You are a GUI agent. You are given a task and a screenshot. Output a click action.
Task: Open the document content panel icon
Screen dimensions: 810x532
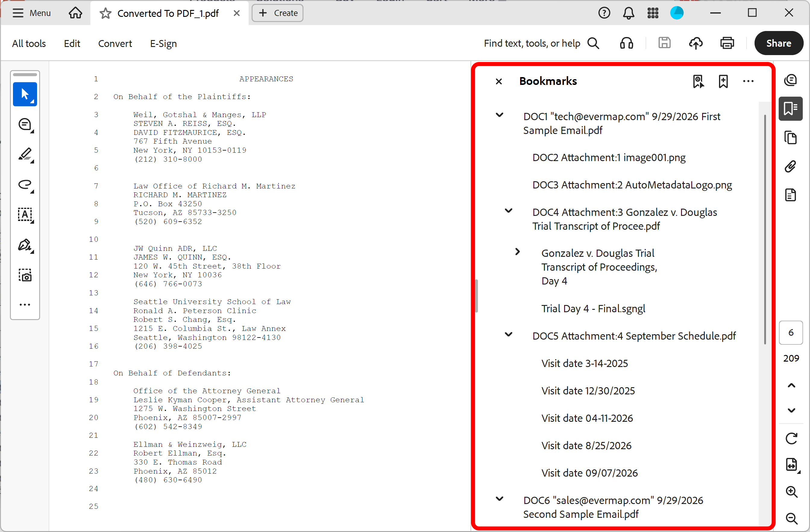(x=791, y=195)
